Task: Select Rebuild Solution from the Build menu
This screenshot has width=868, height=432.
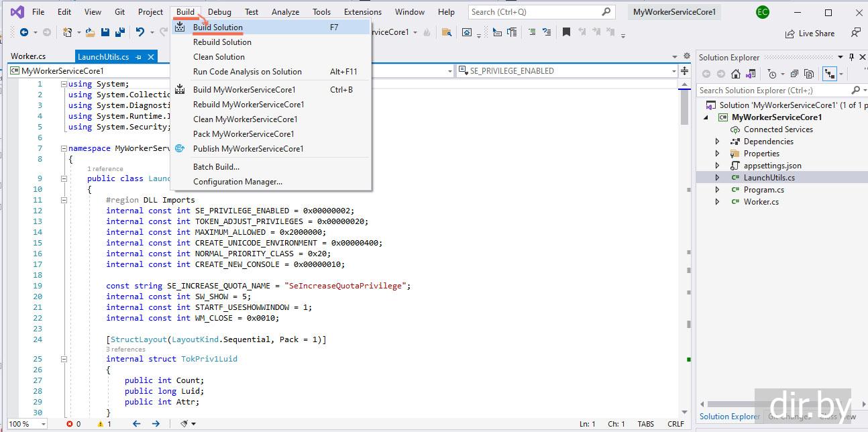Action: pos(222,42)
